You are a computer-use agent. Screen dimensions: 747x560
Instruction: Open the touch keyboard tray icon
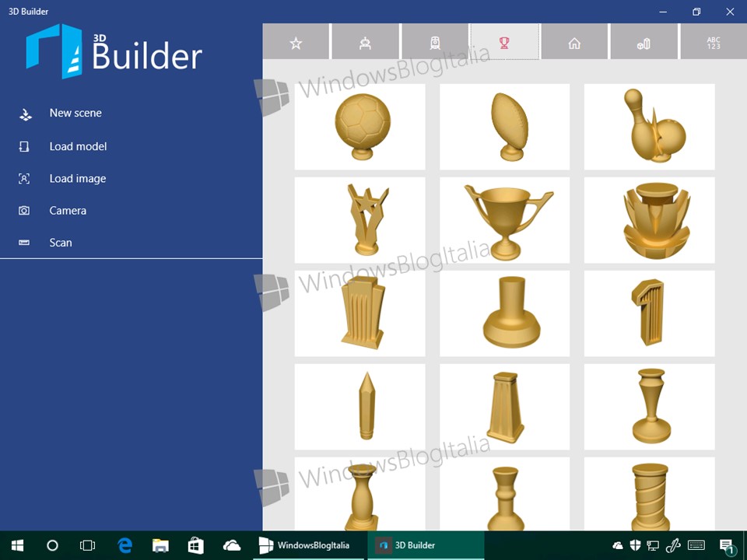click(x=696, y=546)
